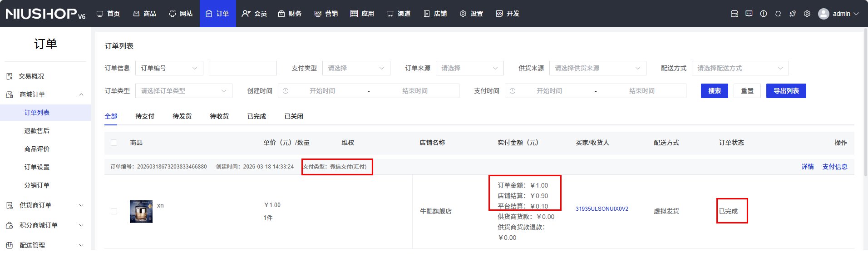
Task: Click the xn product thumbnail
Action: 141,212
